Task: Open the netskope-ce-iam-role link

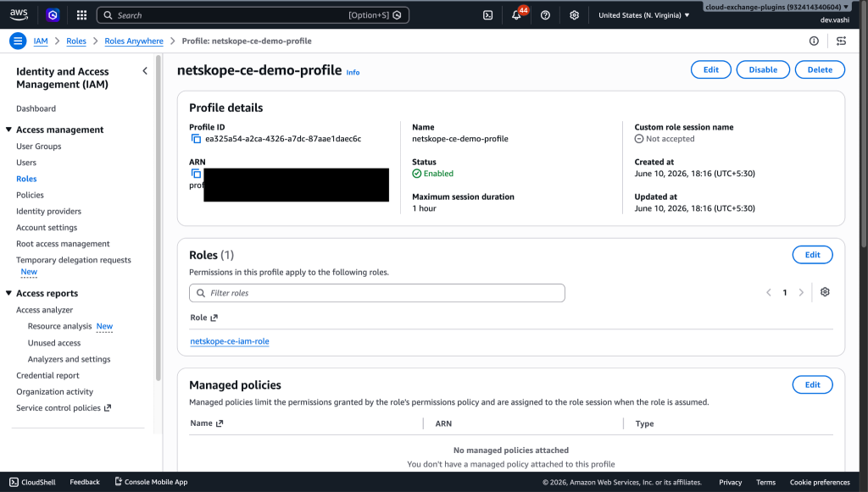Action: point(230,341)
